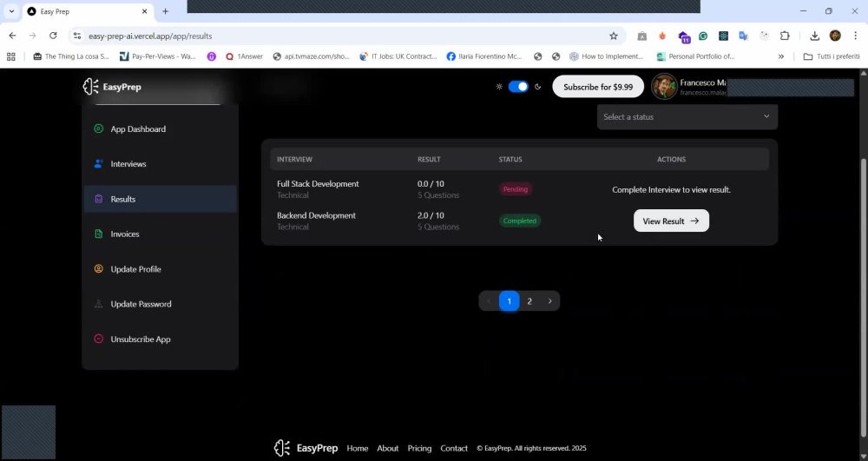The image size is (868, 461).
Task: Click the Update Profile user icon
Action: [x=99, y=269]
